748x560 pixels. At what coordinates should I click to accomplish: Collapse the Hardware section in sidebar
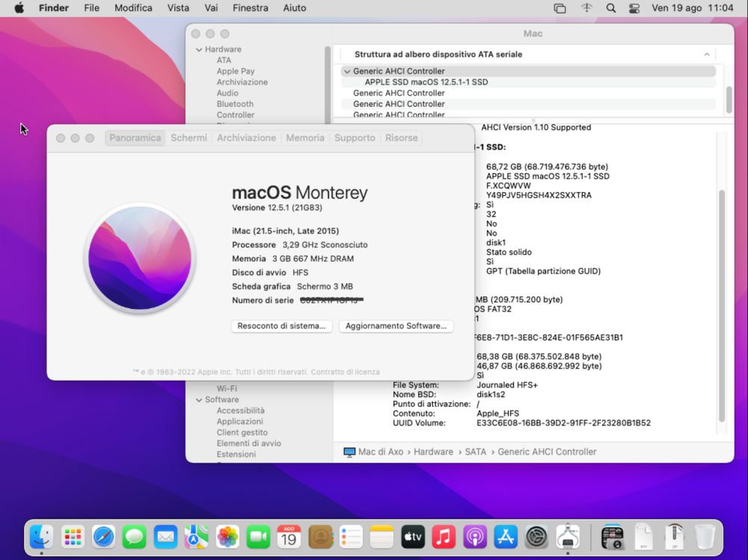click(199, 49)
